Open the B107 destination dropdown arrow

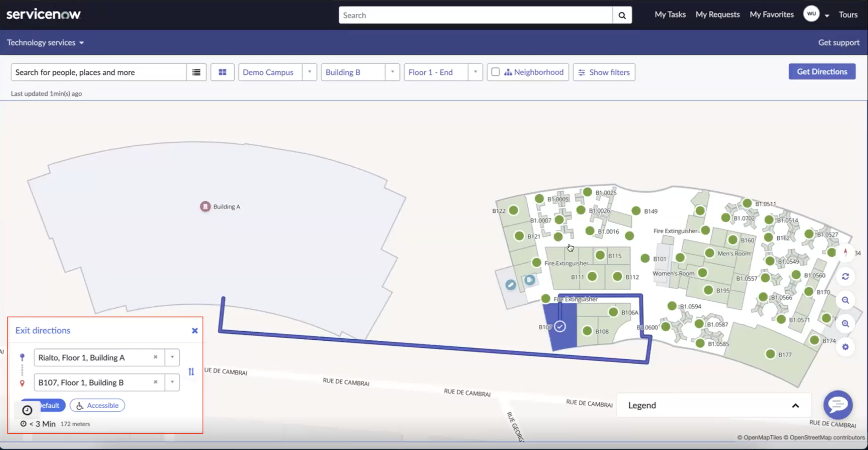pos(172,382)
